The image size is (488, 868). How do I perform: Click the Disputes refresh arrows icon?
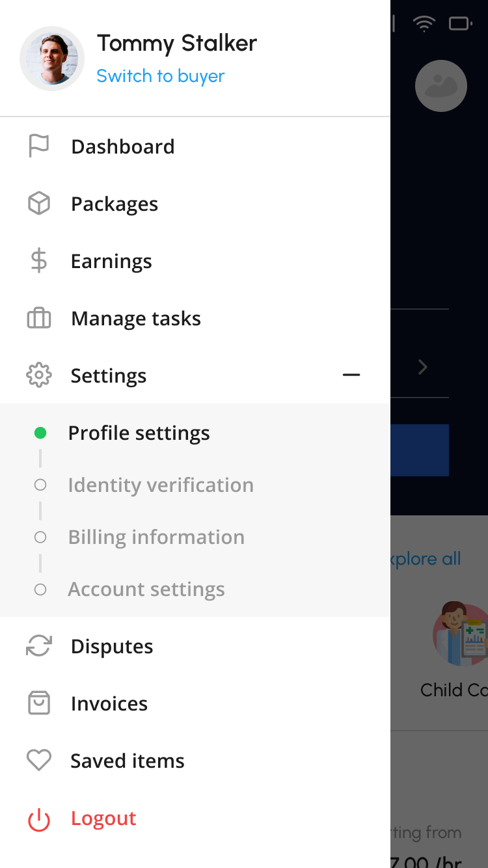click(x=39, y=646)
